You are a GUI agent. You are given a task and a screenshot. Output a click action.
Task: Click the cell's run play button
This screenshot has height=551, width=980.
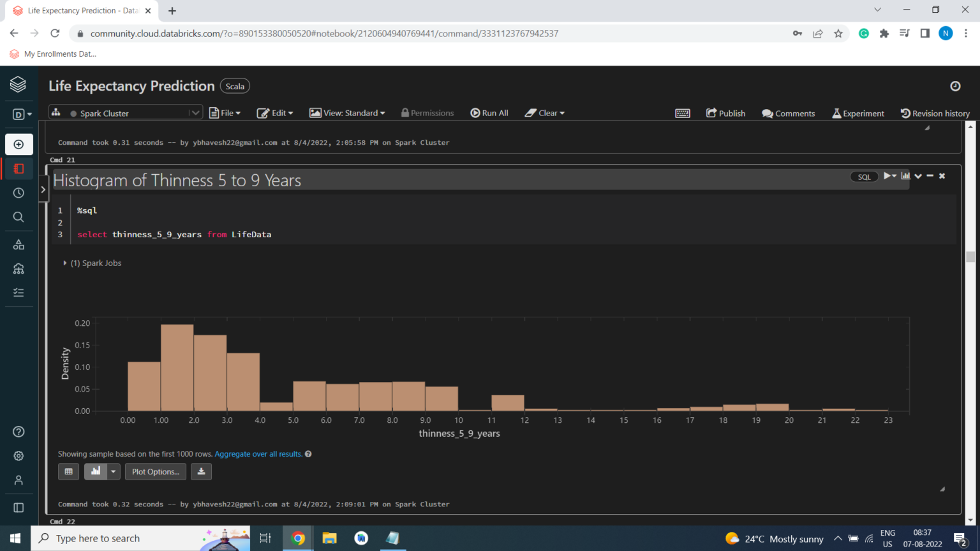click(887, 176)
